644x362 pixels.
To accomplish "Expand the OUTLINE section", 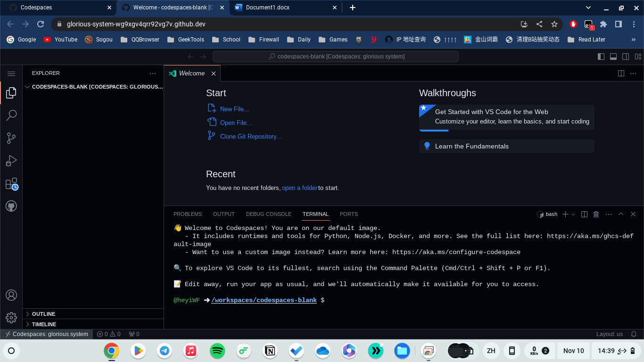I will point(93,314).
